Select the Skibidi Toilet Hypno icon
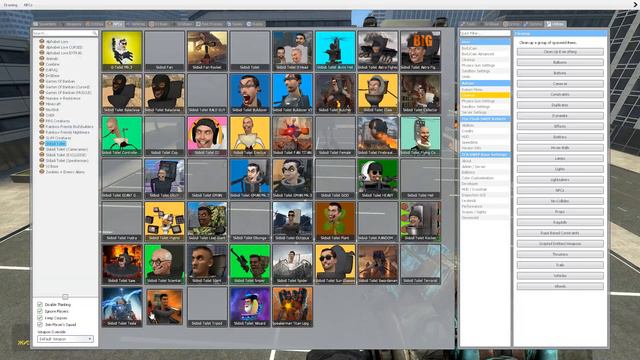Image resolution: width=640 pixels, height=360 pixels. [164, 221]
